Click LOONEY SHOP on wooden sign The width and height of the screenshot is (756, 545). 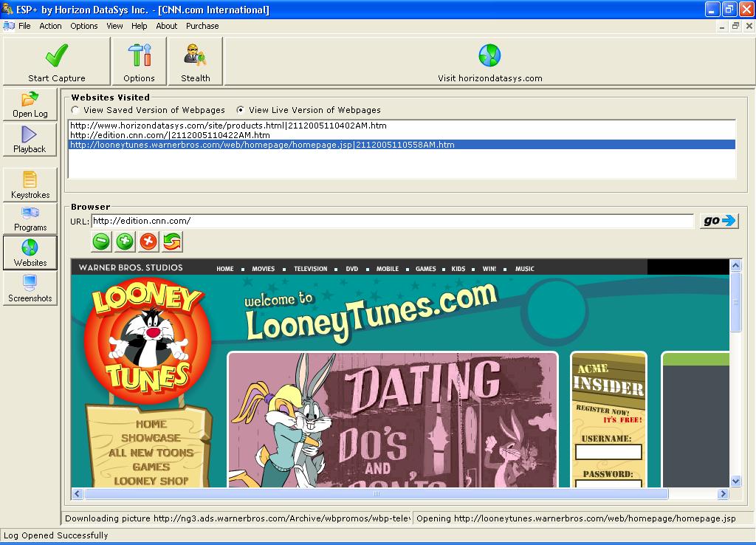pos(151,481)
